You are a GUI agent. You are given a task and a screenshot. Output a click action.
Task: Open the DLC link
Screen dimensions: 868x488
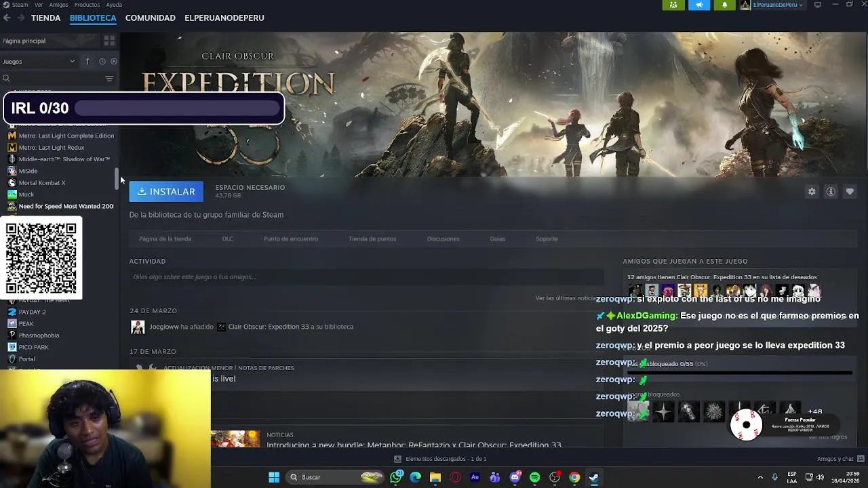click(228, 239)
